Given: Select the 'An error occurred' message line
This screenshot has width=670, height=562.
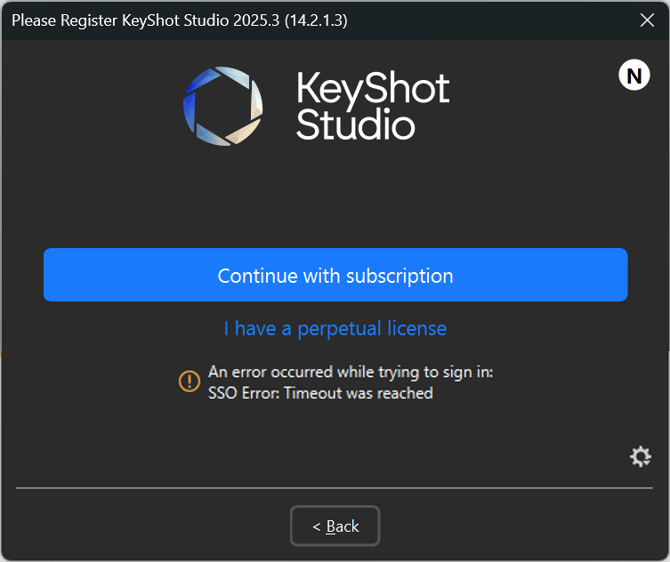Looking at the screenshot, I should (350, 372).
